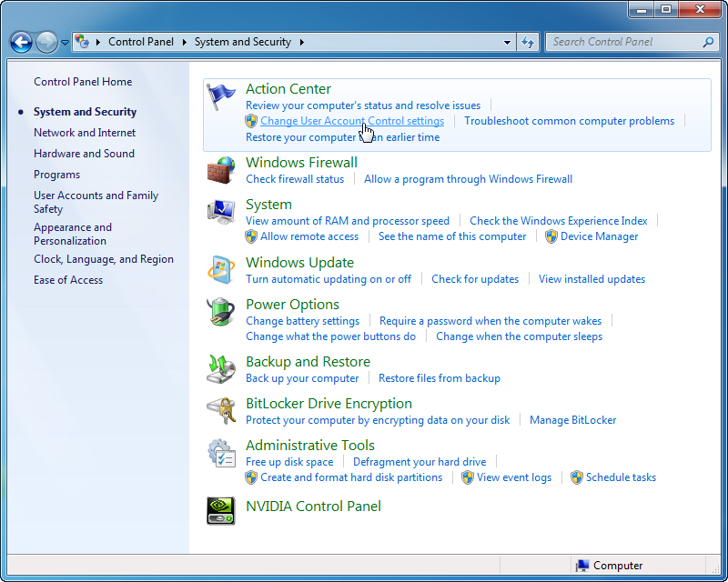Screen dimensions: 728x582
Task: Expand the address bar history dropdown
Action: click(507, 42)
